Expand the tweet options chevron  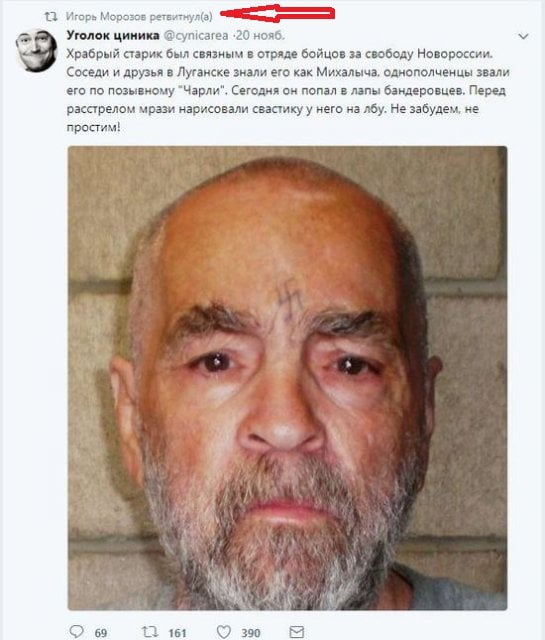pyautogui.click(x=523, y=37)
